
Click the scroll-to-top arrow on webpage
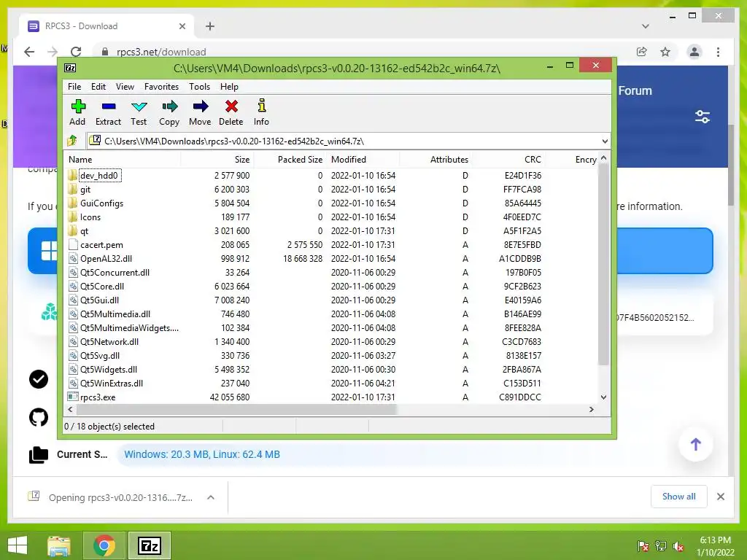pyautogui.click(x=695, y=444)
